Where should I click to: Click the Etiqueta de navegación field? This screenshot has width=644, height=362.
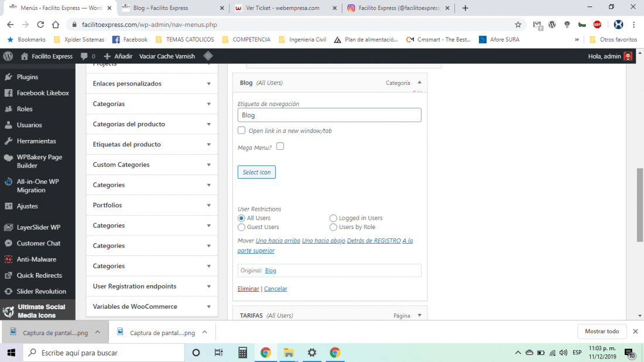330,115
